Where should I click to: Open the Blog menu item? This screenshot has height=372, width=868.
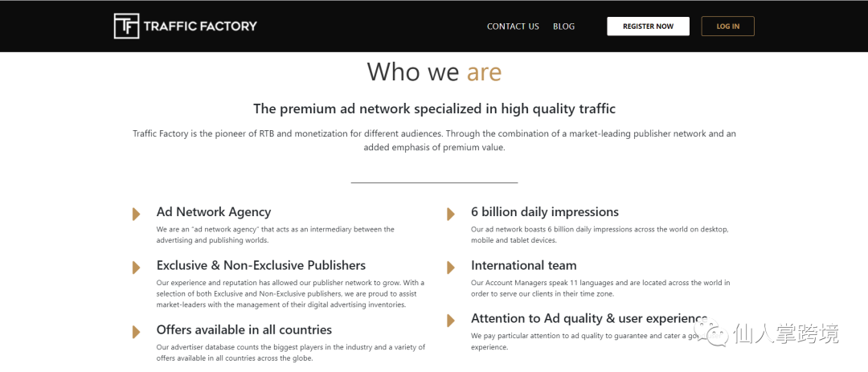coord(563,26)
